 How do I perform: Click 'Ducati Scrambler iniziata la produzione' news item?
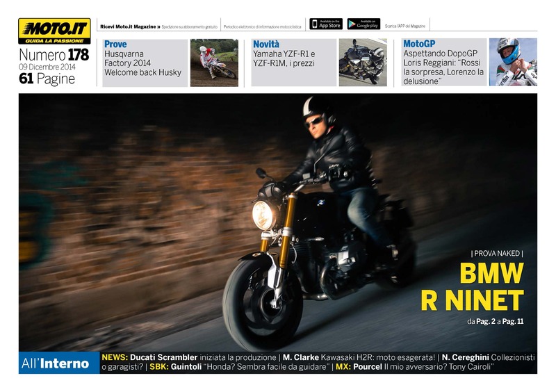coord(203,357)
